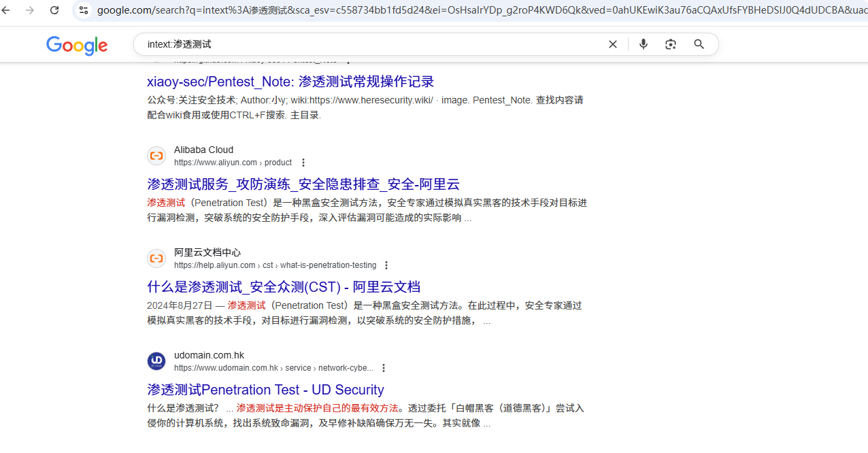The image size is (868, 453).
Task: Open more options for udomain.com.hk result
Action: [384, 368]
